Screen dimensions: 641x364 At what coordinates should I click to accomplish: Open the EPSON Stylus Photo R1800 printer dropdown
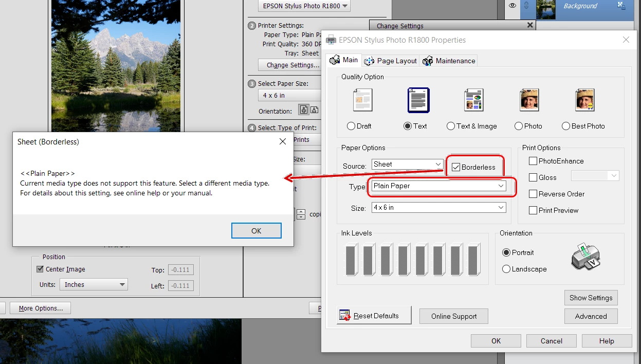pyautogui.click(x=304, y=6)
